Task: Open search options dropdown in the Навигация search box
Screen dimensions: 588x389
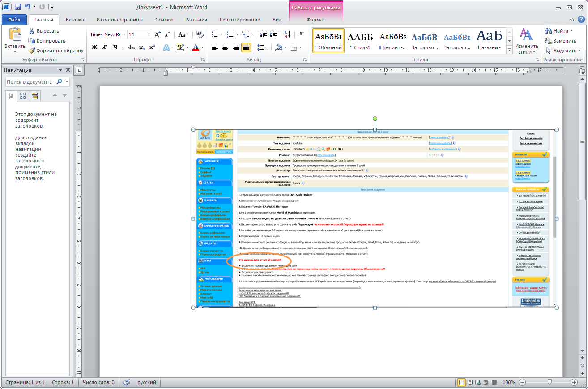Action: tap(67, 82)
